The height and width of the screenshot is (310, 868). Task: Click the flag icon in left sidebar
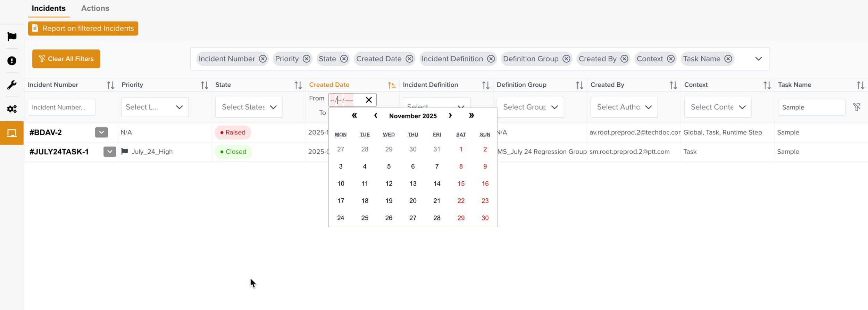pos(12,36)
